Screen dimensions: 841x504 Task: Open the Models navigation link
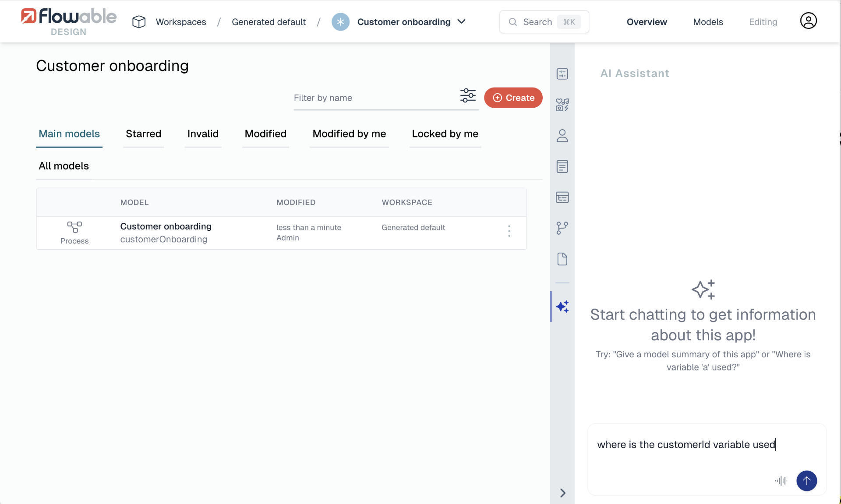click(708, 22)
